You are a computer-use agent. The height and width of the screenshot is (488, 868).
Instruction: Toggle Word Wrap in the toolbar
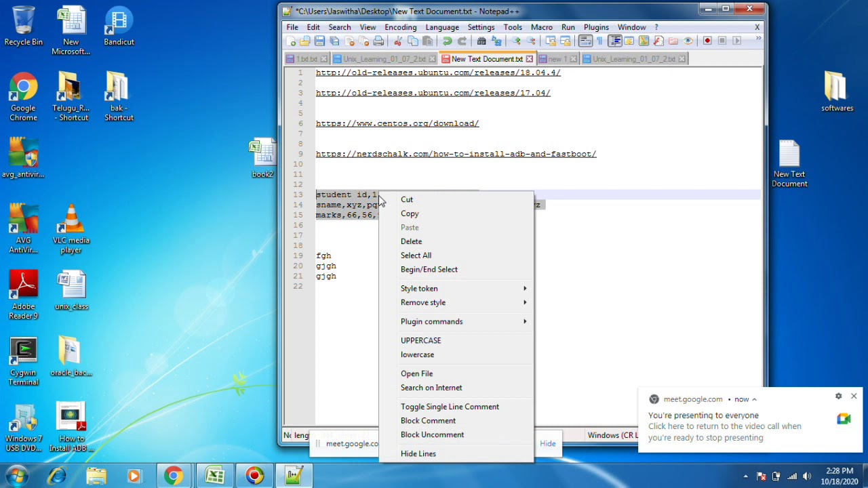[x=585, y=41]
